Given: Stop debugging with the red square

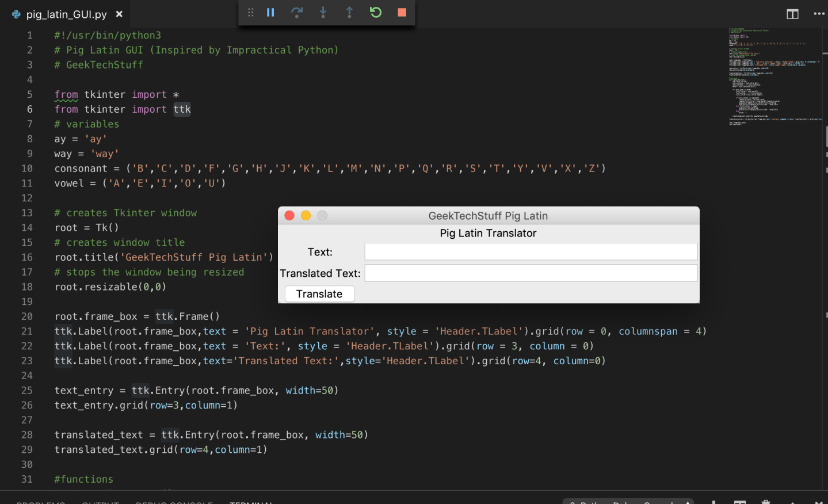Looking at the screenshot, I should [402, 12].
